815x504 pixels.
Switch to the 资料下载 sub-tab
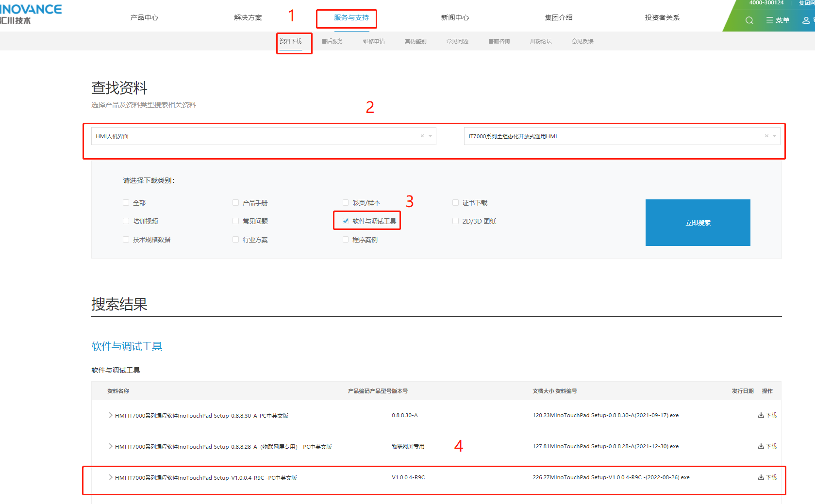coord(291,41)
